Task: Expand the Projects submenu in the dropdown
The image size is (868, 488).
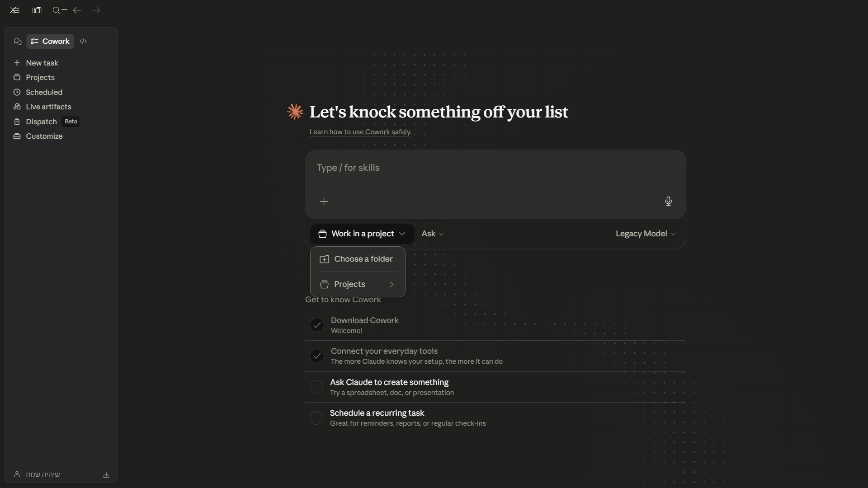Action: (357, 284)
